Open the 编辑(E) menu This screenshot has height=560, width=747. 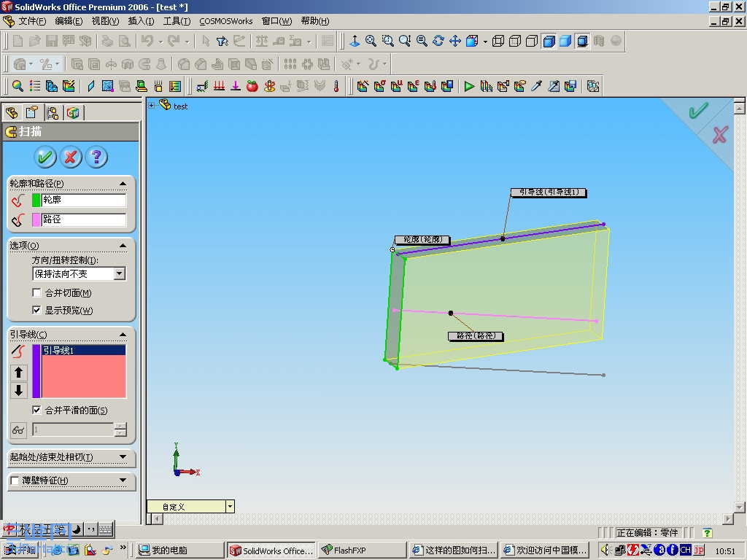point(69,21)
